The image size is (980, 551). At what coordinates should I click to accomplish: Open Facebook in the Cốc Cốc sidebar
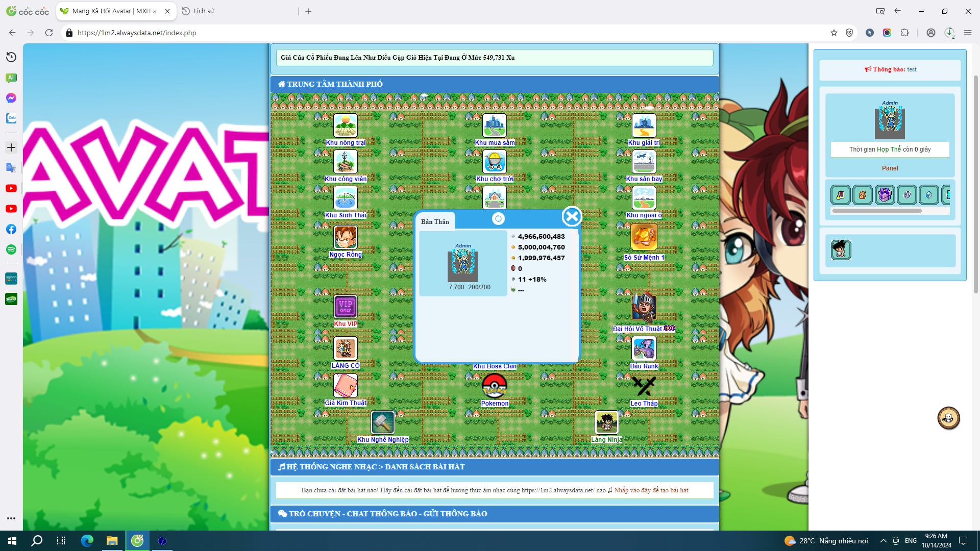point(11,229)
